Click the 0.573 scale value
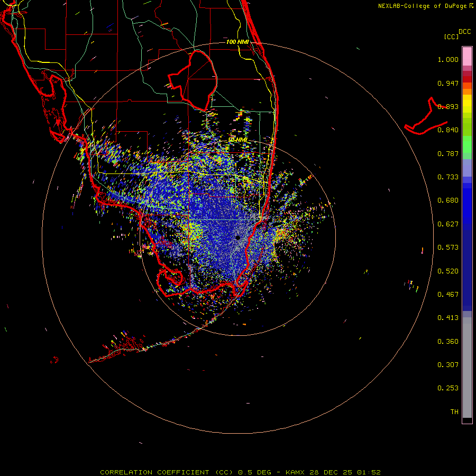 coord(448,248)
